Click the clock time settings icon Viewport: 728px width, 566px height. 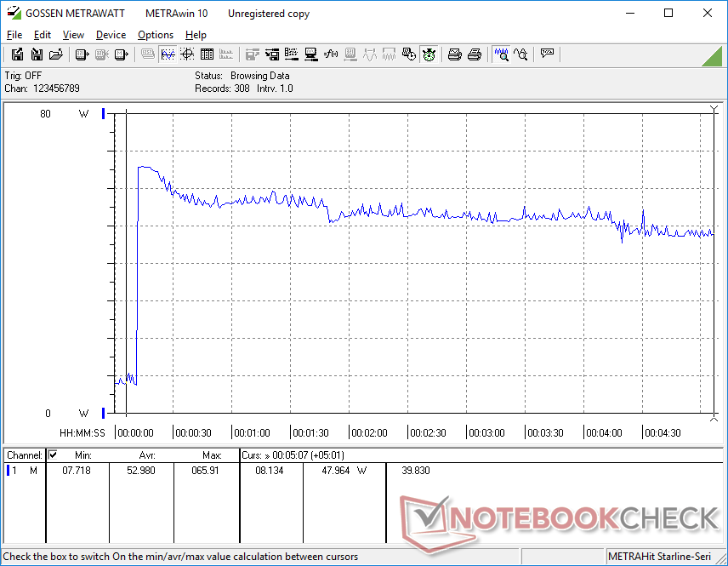(x=408, y=54)
